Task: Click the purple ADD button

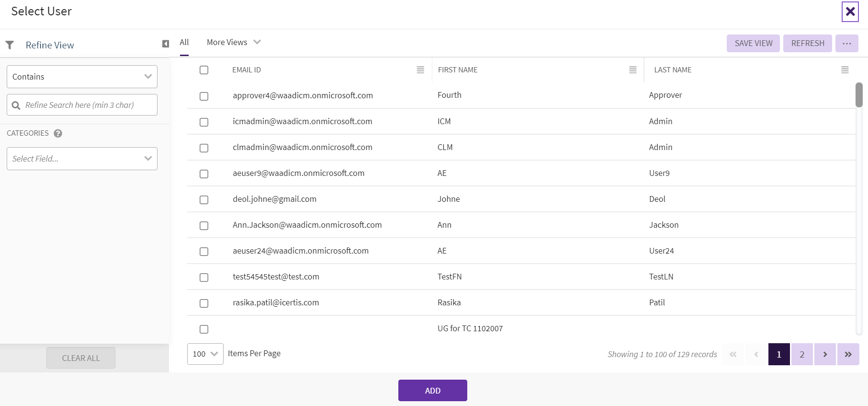Action: pos(432,390)
